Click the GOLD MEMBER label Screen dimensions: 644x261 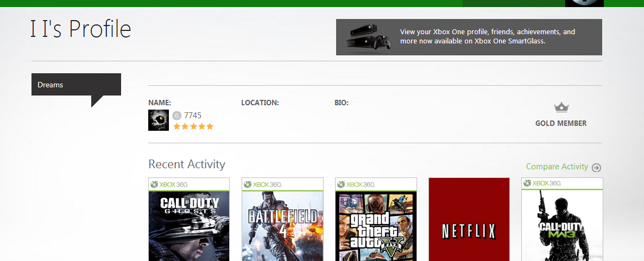[x=561, y=123]
